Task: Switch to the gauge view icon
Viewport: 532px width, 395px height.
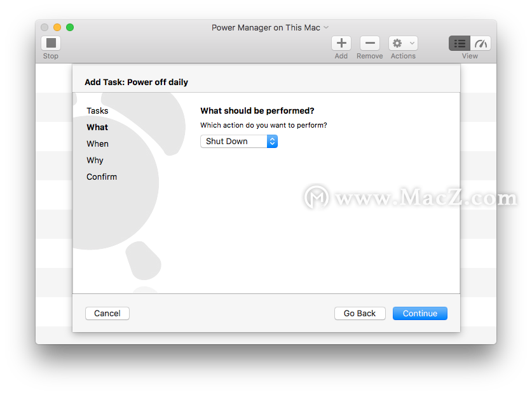Action: click(481, 43)
